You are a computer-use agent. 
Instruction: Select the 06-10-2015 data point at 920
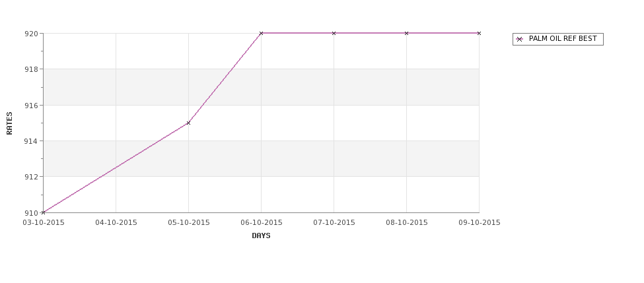[x=261, y=33]
